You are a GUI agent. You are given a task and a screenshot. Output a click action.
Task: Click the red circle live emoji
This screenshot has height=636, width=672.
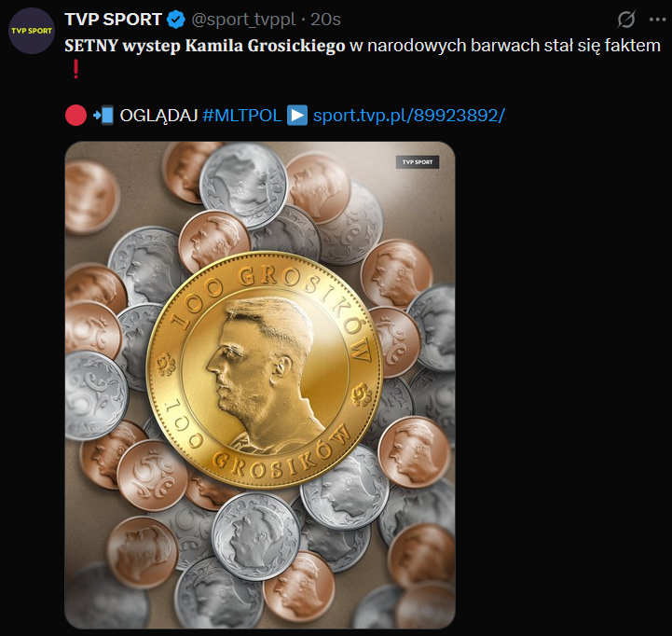click(x=75, y=116)
